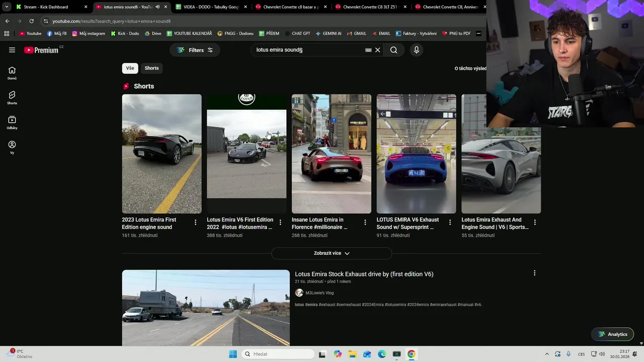Open the GMAIL bookmark
This screenshot has height=362, width=644.
pyautogui.click(x=356, y=34)
